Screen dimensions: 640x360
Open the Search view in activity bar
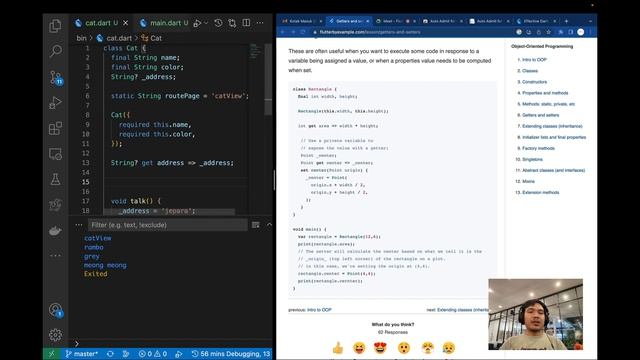[56, 51]
